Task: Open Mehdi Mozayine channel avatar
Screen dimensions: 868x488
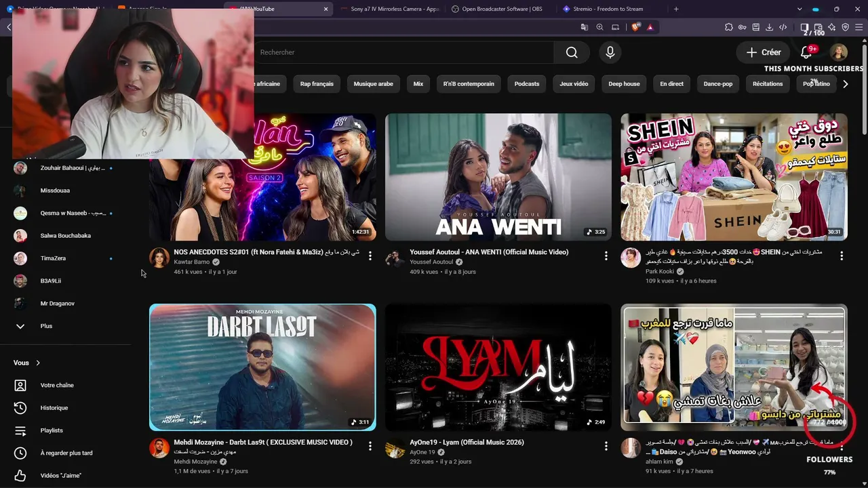Action: (159, 448)
